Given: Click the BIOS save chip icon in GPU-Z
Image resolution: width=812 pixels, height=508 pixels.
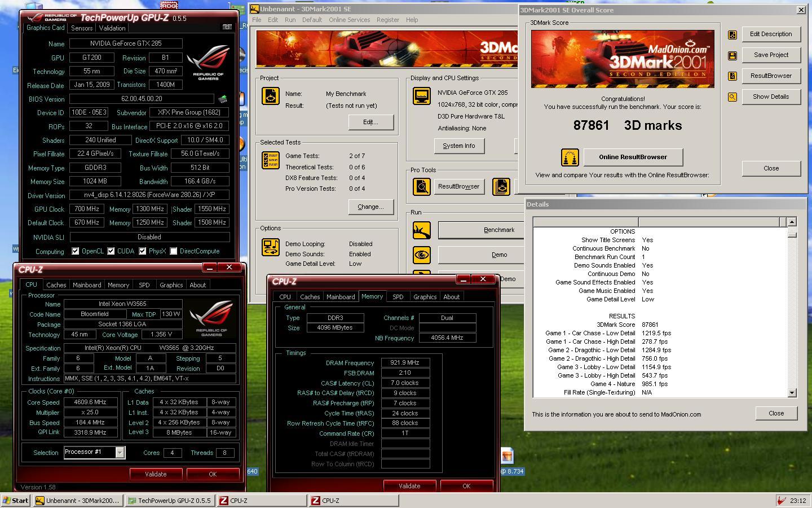Looking at the screenshot, I should pos(223,99).
